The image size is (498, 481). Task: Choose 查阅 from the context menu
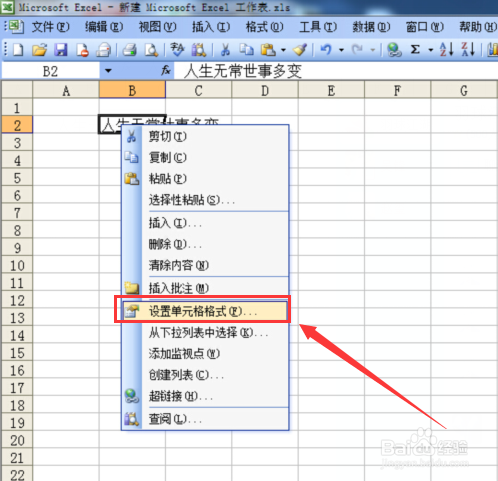click(205, 419)
